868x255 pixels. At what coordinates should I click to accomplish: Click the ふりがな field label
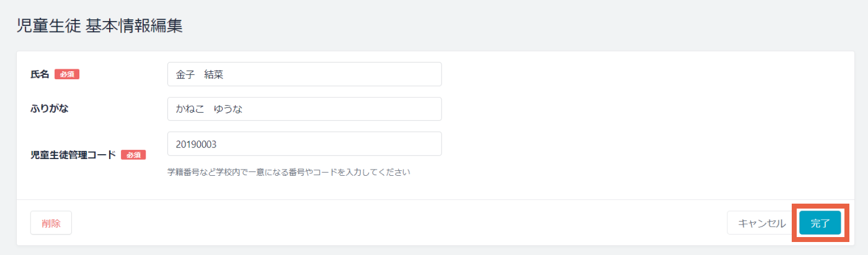coord(49,109)
